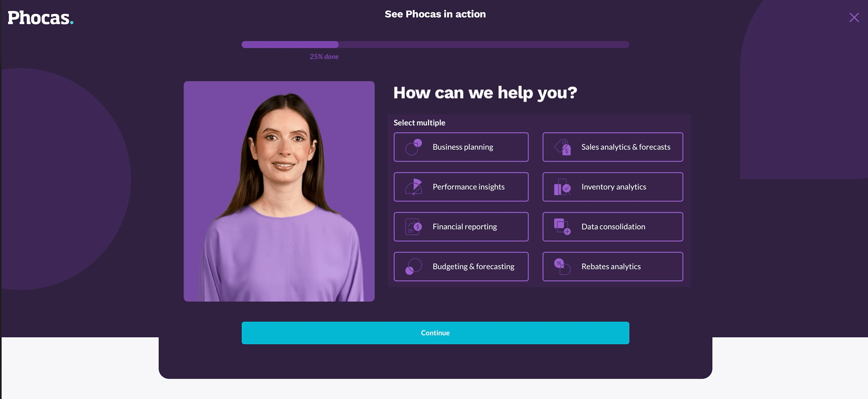Select the Data consolidation option
Screen dimensions: 868x399
(613, 227)
